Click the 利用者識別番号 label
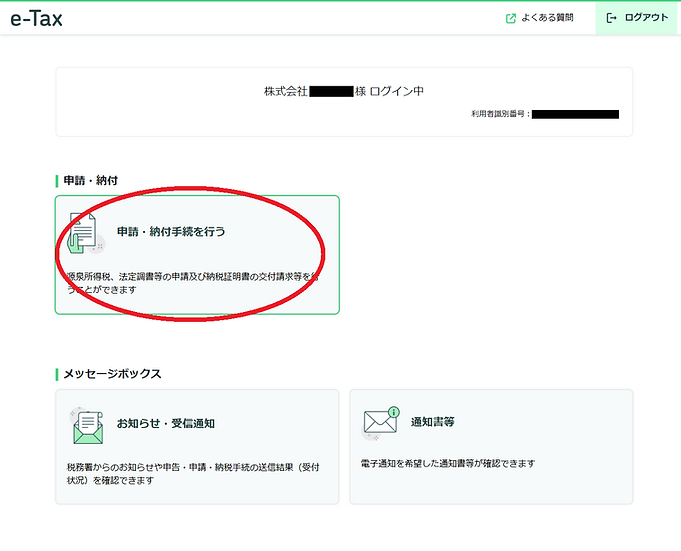The image size is (681, 551). click(500, 114)
